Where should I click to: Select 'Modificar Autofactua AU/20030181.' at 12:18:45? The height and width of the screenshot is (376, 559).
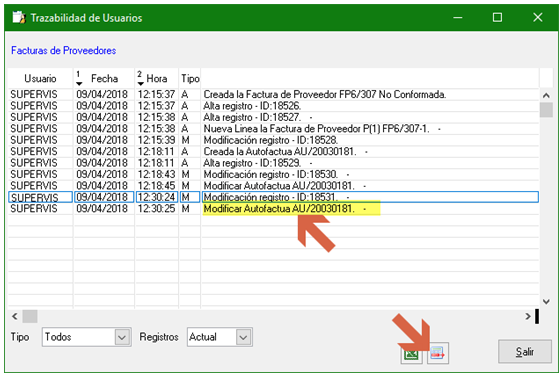coord(273,186)
